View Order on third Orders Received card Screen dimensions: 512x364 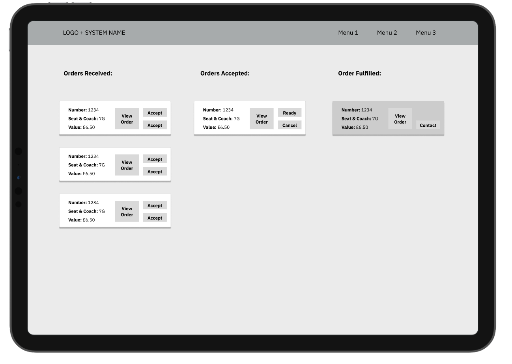point(127,211)
